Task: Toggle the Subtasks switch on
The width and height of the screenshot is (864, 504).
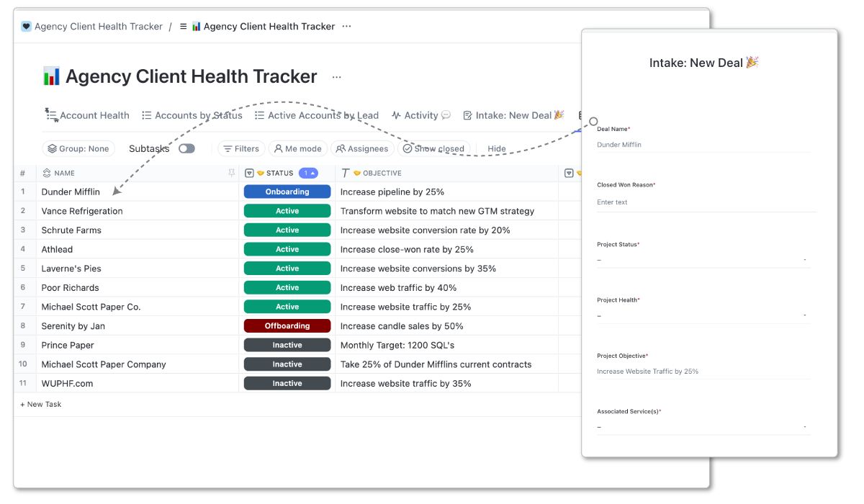Action: pos(186,148)
